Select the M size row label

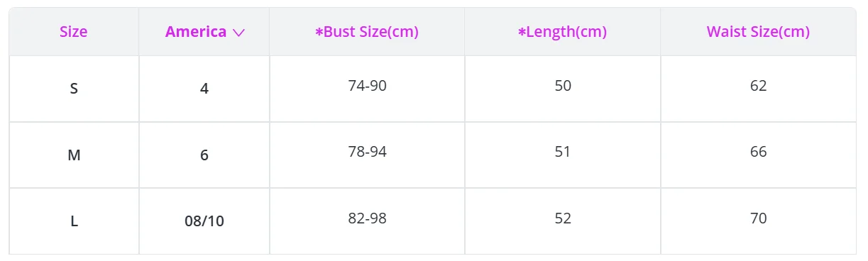(74, 155)
